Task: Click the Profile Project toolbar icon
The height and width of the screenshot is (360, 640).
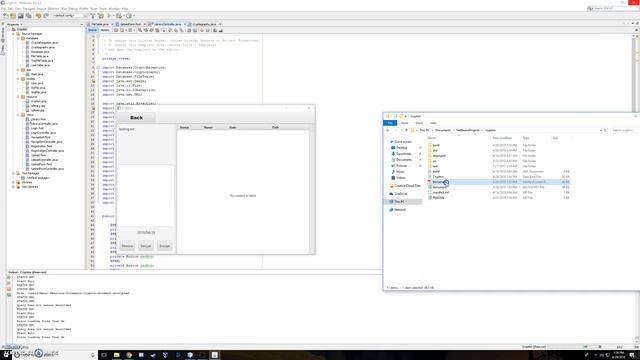Action: click(x=129, y=16)
